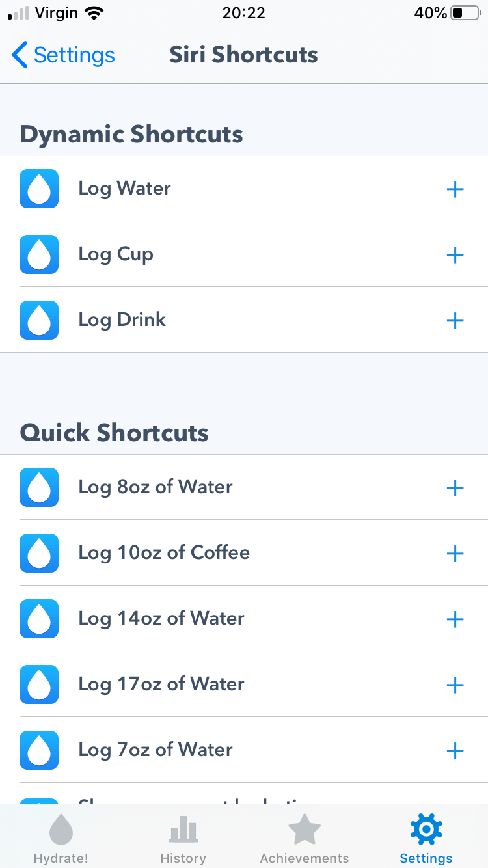Select the Log 14oz of Water label
This screenshot has height=868, width=488.
tap(161, 619)
